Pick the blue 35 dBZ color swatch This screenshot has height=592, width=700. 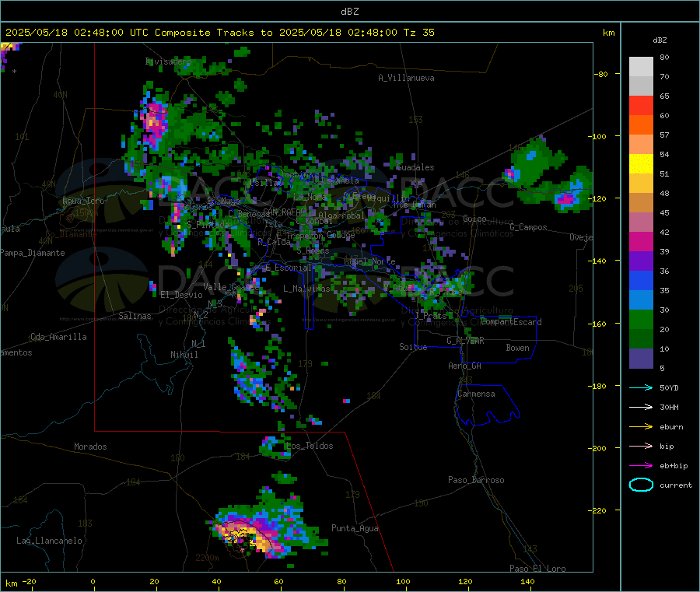click(x=641, y=280)
